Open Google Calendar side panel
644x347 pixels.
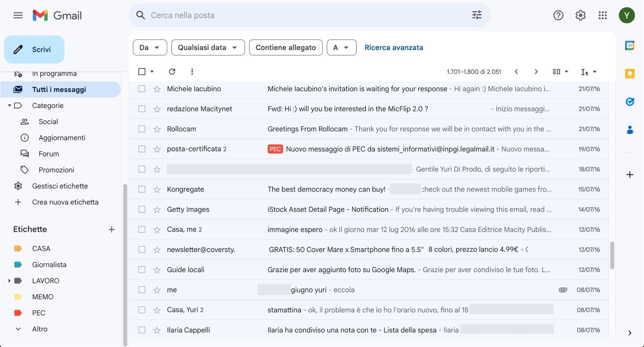pos(630,46)
